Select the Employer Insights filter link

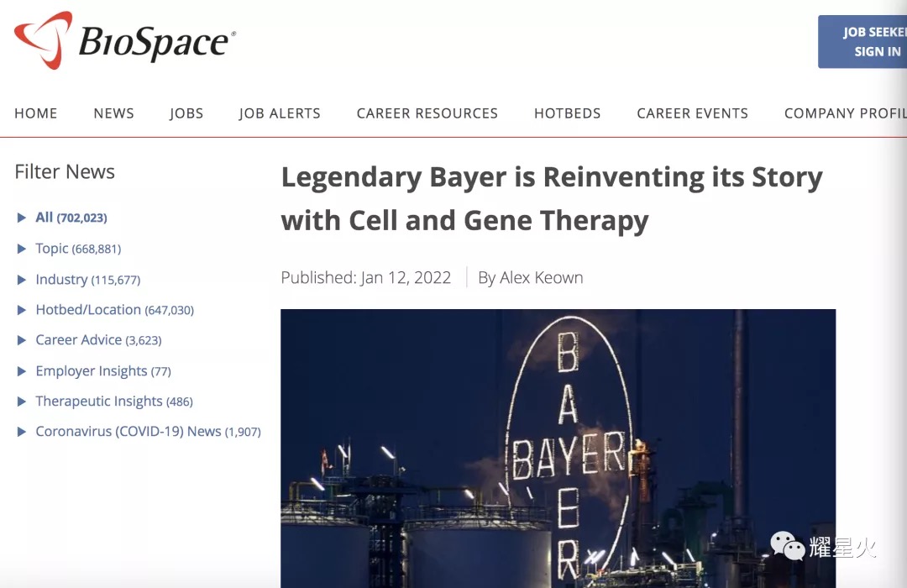click(x=103, y=371)
